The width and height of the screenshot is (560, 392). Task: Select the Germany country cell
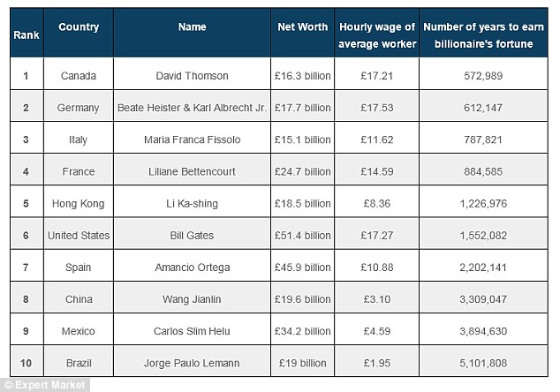pyautogui.click(x=79, y=108)
